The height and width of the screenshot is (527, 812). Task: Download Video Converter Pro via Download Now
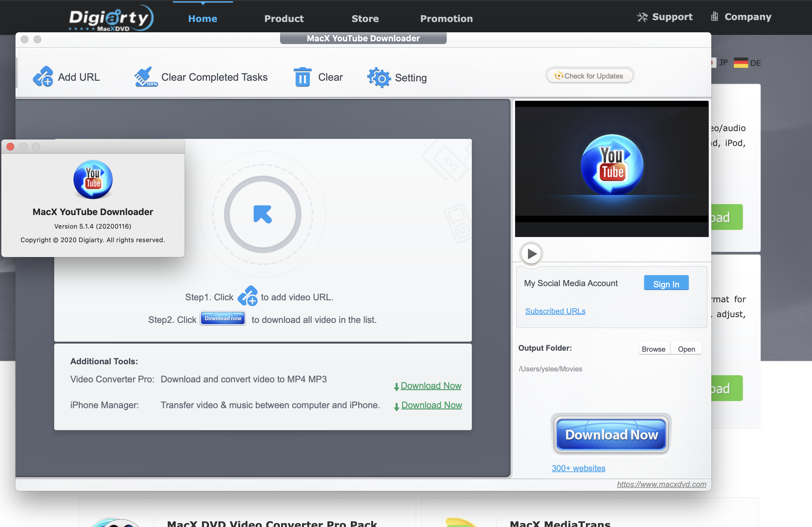tap(431, 386)
